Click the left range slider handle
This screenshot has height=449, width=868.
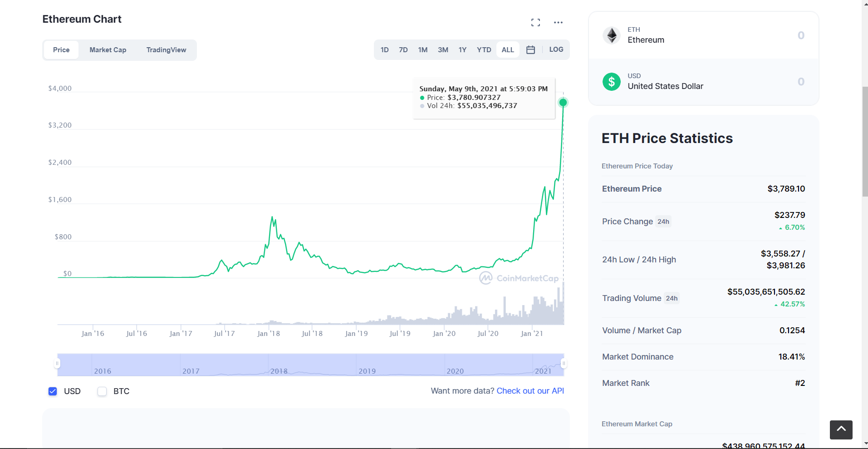pyautogui.click(x=57, y=364)
